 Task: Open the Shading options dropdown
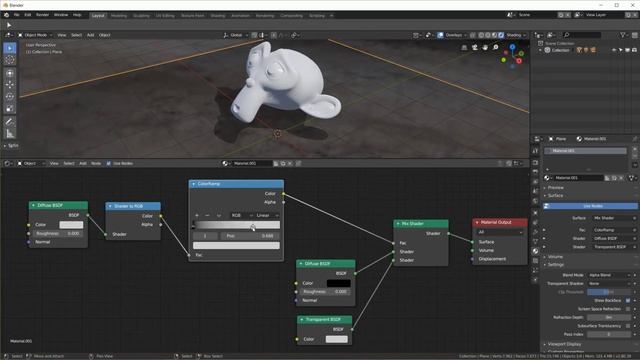coord(516,35)
